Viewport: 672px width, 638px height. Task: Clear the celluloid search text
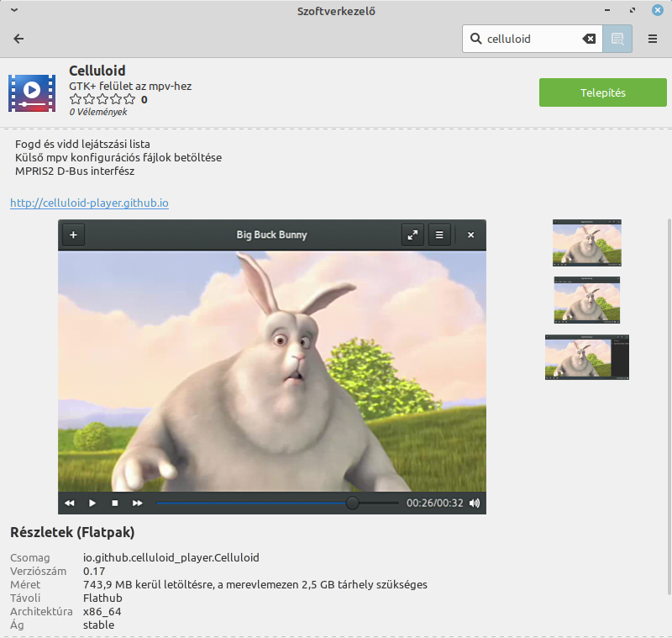pyautogui.click(x=589, y=39)
